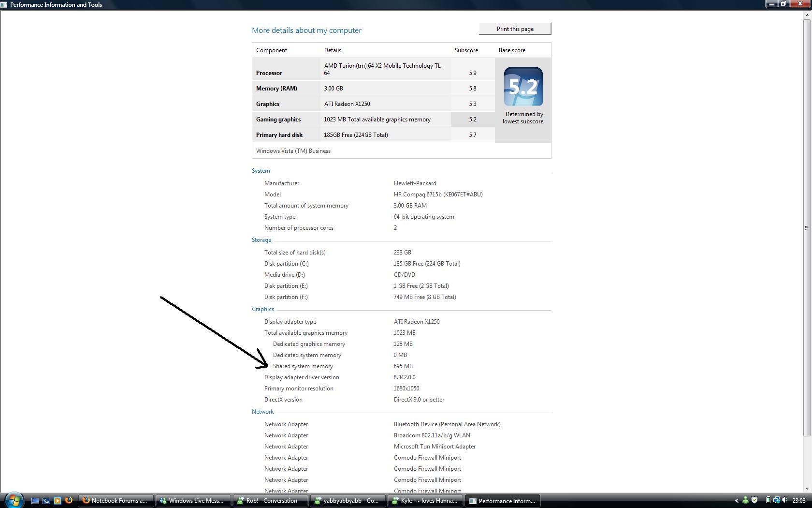Click Shared system memory label

coord(303,366)
